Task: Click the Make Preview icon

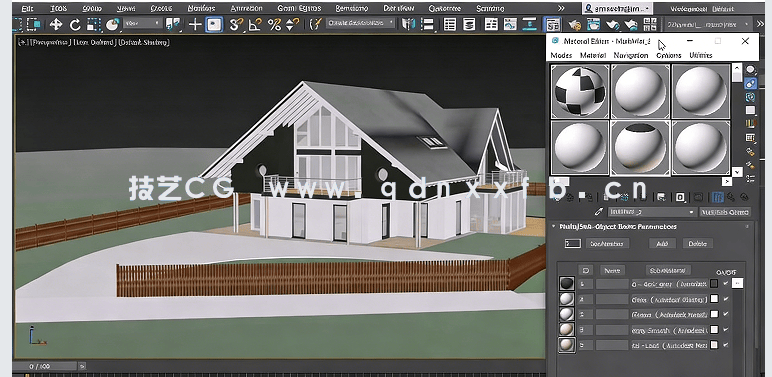Action: click(x=750, y=137)
